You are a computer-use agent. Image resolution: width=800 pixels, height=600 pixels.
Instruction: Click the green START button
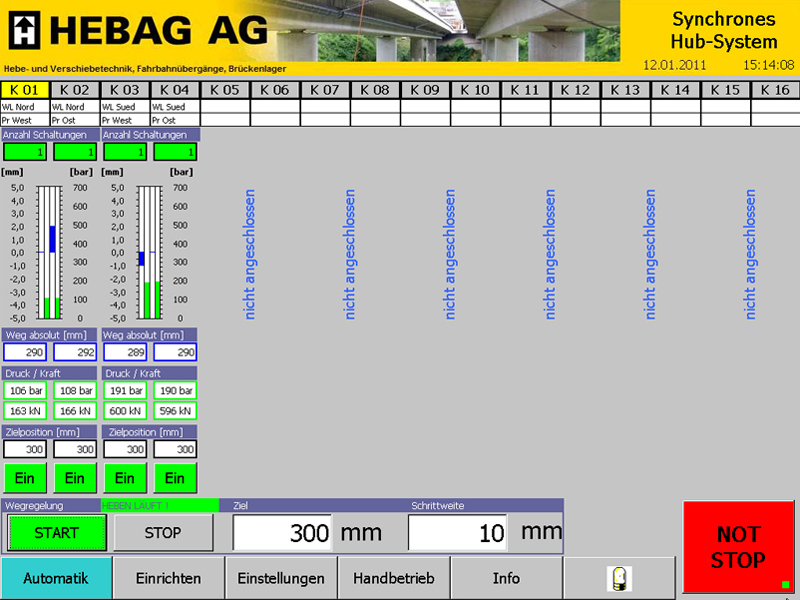pyautogui.click(x=57, y=533)
